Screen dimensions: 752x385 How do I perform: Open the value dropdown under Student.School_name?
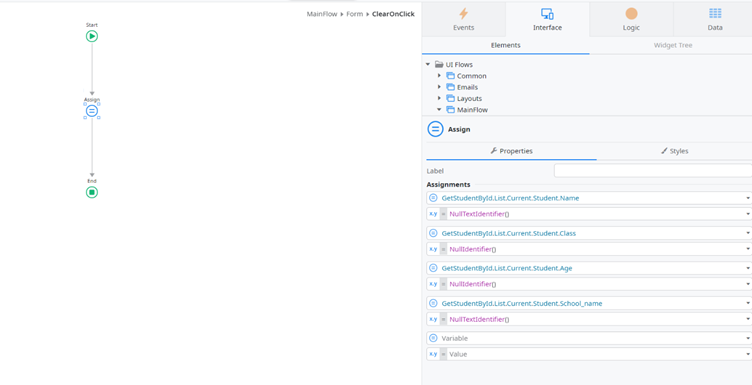pos(748,319)
